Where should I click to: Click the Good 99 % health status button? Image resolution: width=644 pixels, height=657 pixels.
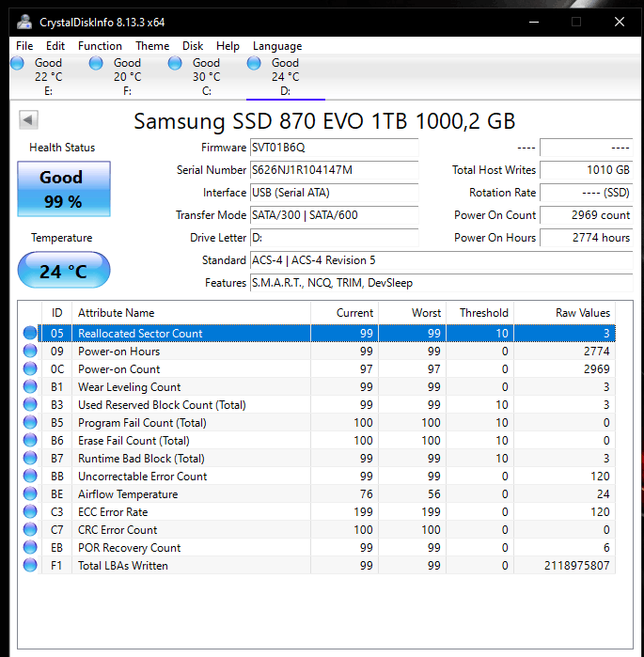pyautogui.click(x=64, y=189)
